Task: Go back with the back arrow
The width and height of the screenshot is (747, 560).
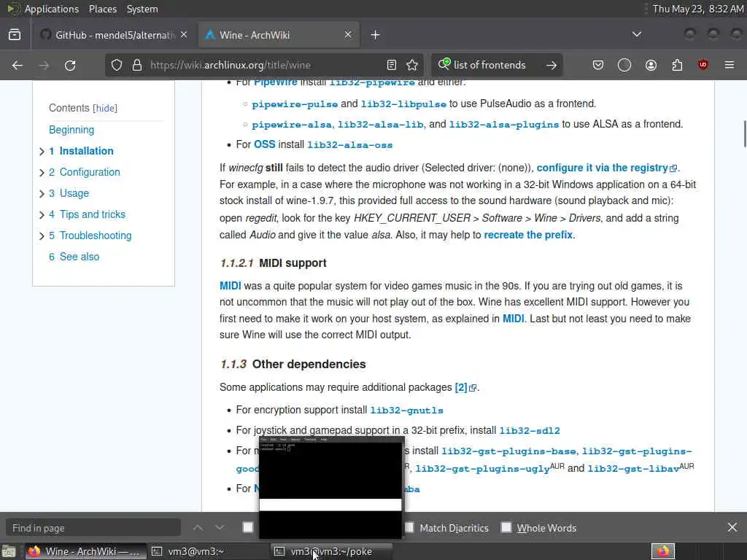Action: pyautogui.click(x=18, y=65)
